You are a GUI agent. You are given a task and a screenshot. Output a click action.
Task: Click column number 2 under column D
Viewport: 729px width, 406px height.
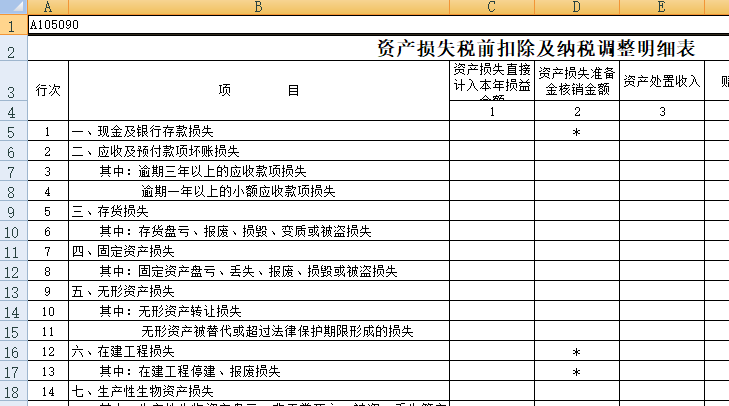577,111
